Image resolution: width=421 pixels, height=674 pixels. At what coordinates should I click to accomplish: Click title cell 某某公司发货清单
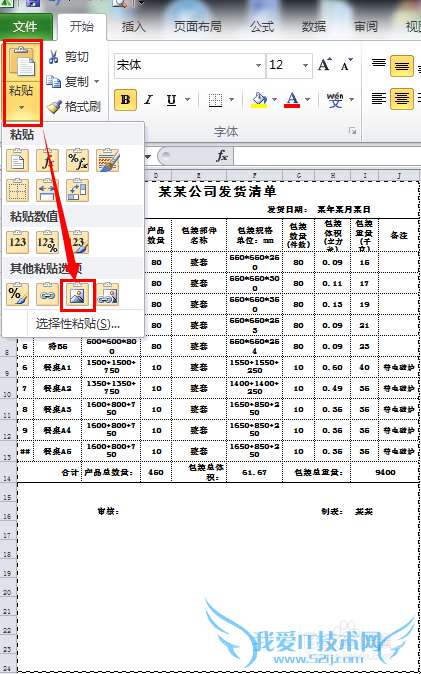coord(218,191)
